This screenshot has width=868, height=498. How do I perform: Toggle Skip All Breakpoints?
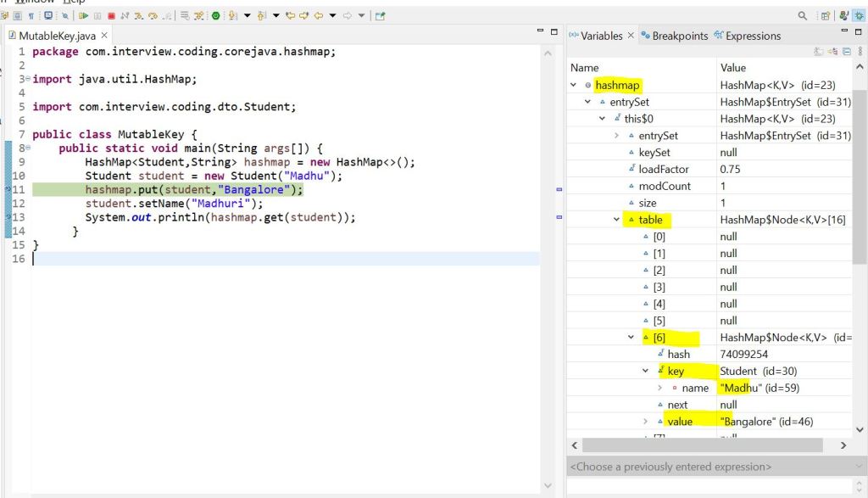pyautogui.click(x=64, y=15)
